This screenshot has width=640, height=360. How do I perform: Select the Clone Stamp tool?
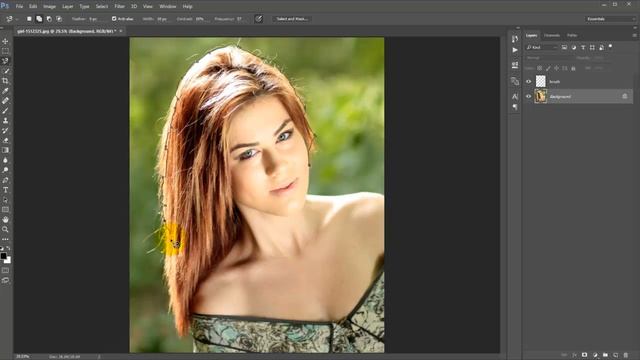[5, 120]
